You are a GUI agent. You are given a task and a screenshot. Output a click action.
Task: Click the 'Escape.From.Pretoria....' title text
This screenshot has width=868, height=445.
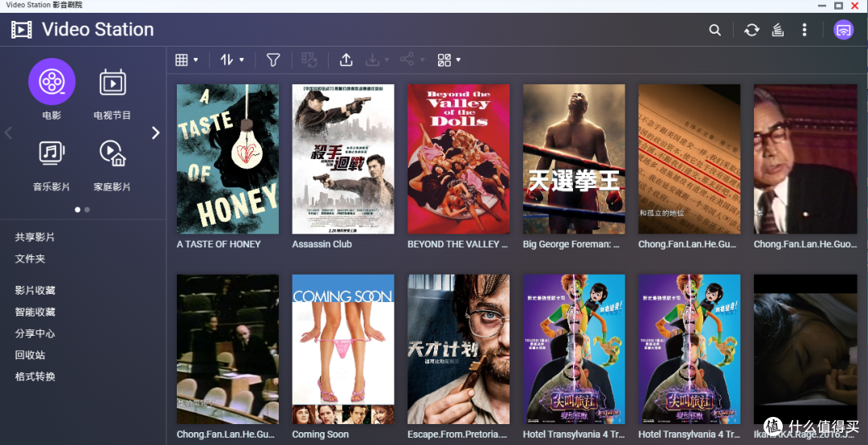(457, 435)
